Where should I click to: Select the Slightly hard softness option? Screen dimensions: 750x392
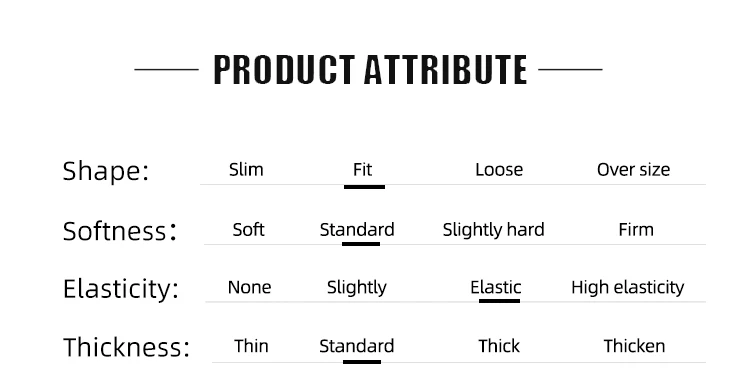493,230
